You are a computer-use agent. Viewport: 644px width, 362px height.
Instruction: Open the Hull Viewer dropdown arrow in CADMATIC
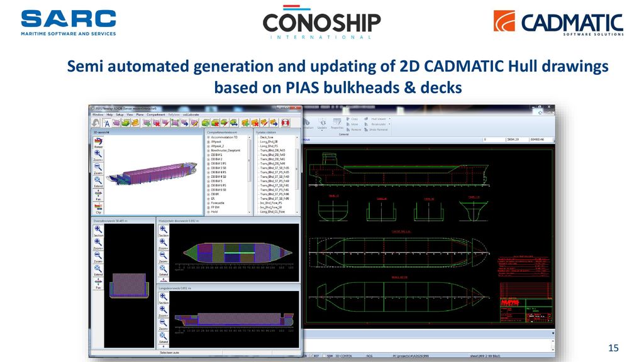tap(389, 119)
